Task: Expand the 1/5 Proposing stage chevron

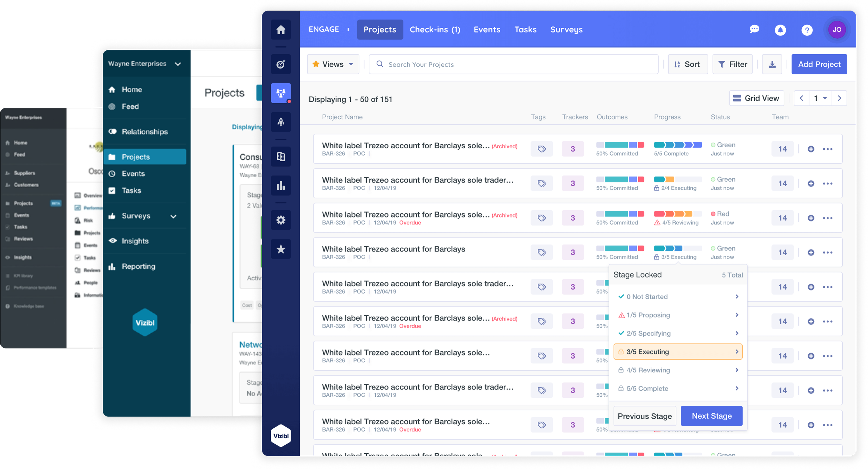Action: (x=736, y=315)
